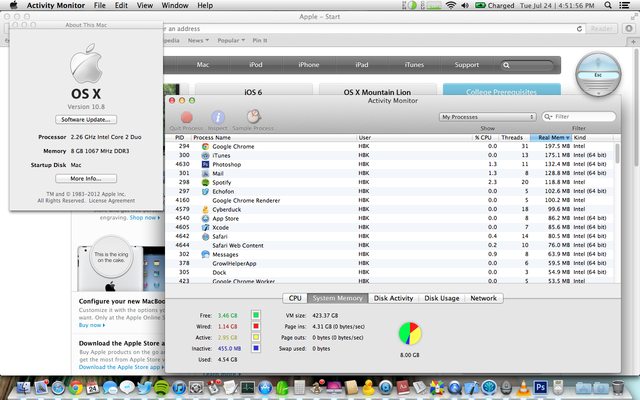The width and height of the screenshot is (640, 400).
Task: Click the volume icon in menu bar
Action: click(x=465, y=5)
